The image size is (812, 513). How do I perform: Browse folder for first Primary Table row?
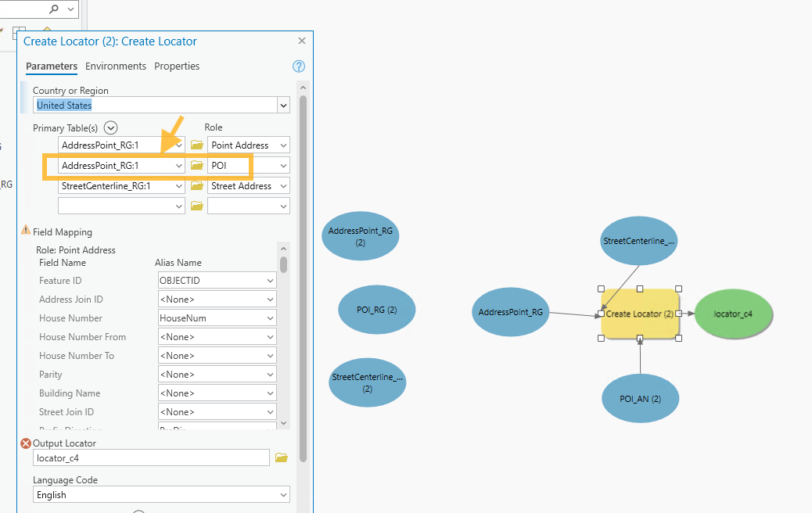tap(197, 145)
